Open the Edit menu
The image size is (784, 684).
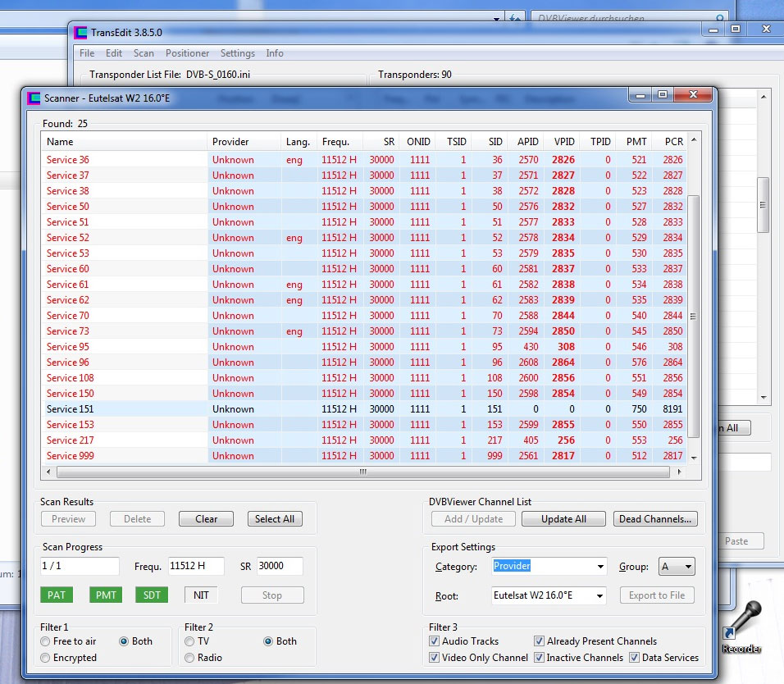(114, 53)
